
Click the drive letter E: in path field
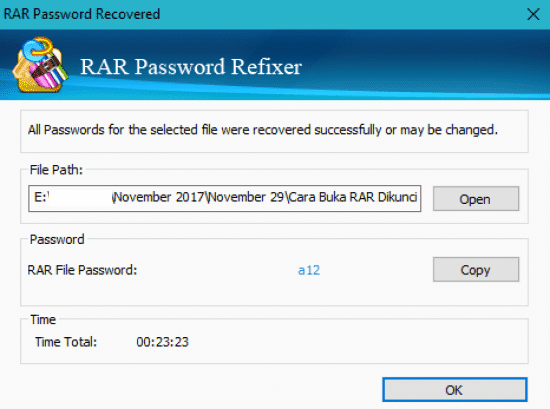(x=40, y=197)
